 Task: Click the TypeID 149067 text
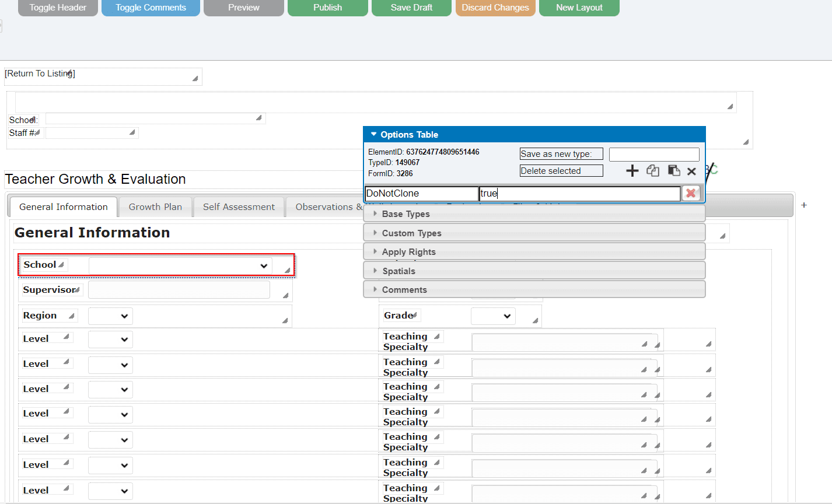[394, 163]
